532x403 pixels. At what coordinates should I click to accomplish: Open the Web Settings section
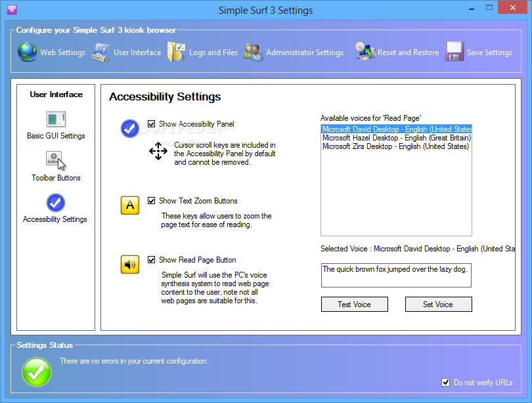63,53
